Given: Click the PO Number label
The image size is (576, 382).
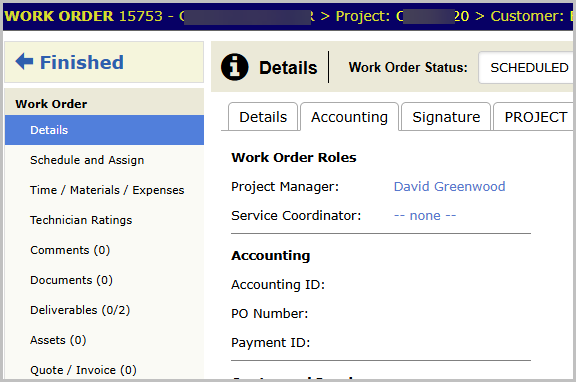Looking at the screenshot, I should click(270, 314).
